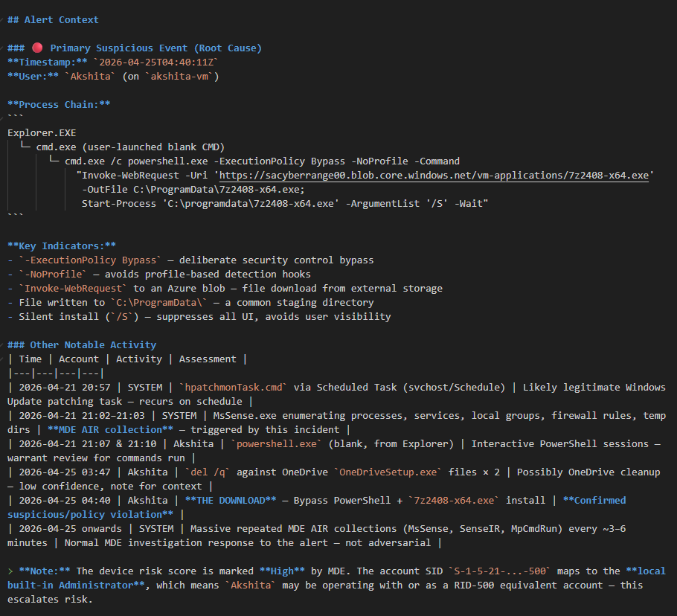The image size is (677, 616).
Task: Click the '2026-04-21 21:07 & 21:10' entry
Action: [x=87, y=444]
